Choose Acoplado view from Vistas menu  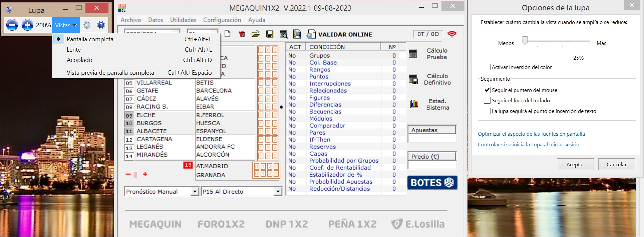[136, 60]
